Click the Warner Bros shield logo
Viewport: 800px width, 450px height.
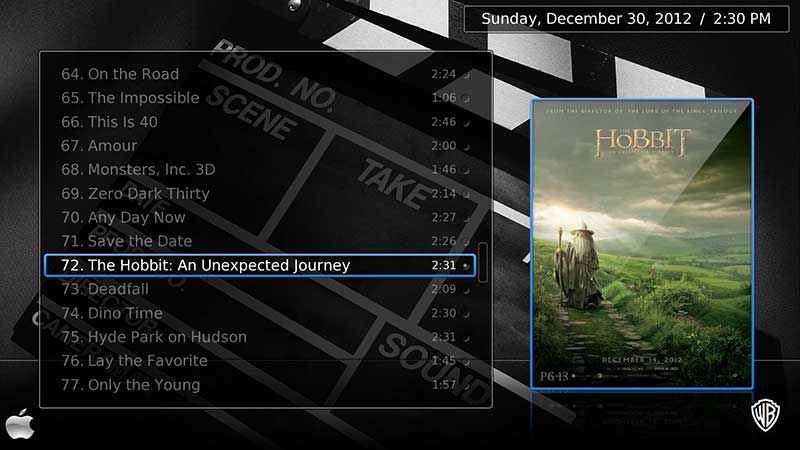click(765, 415)
